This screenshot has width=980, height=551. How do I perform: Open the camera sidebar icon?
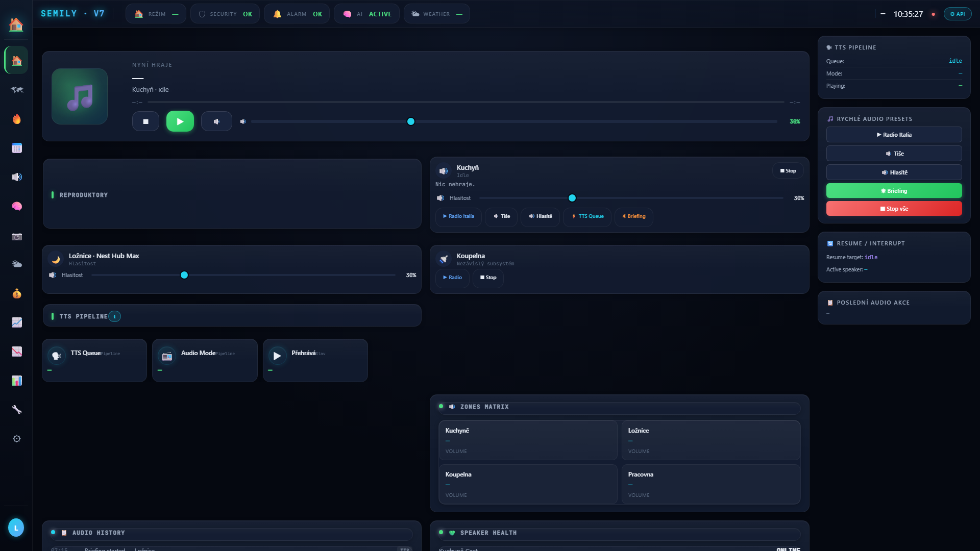tap(16, 236)
